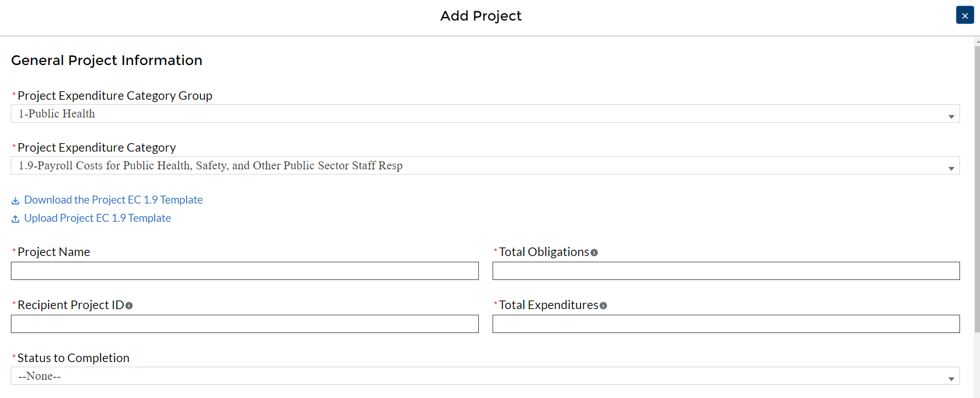Open the Project Expenditure Category dropdown
Viewport: 980px width, 398px height.
(x=485, y=165)
